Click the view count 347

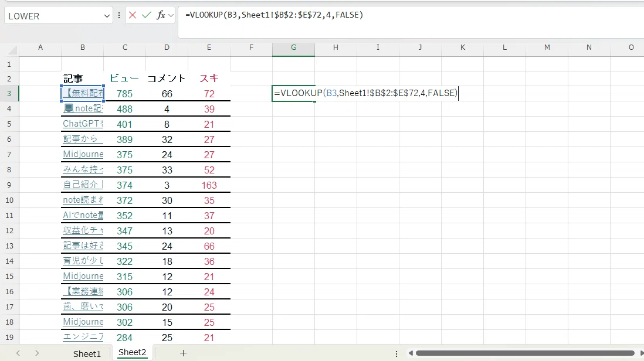[x=124, y=231]
